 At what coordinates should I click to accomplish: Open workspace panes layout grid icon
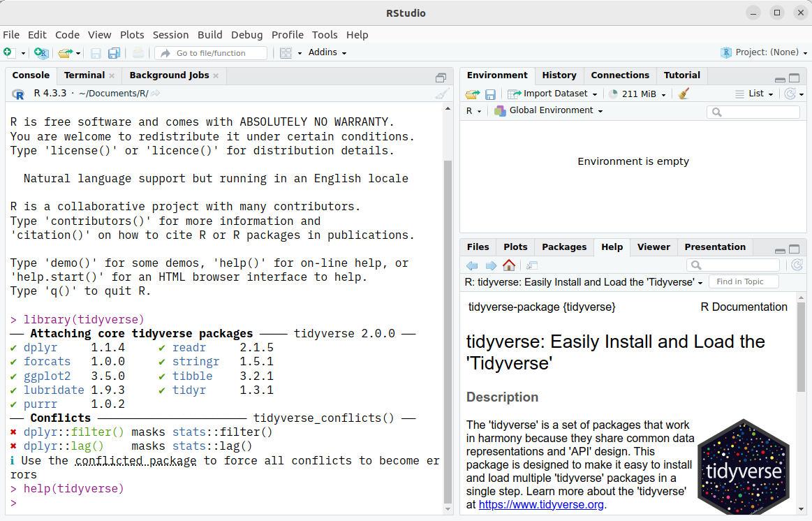click(286, 53)
